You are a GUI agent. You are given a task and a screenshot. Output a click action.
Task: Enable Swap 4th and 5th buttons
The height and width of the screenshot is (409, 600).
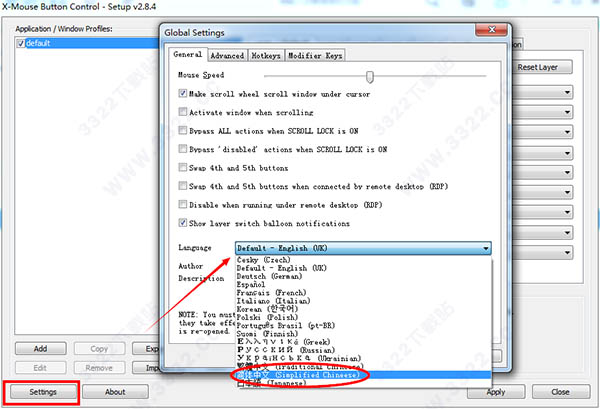183,167
